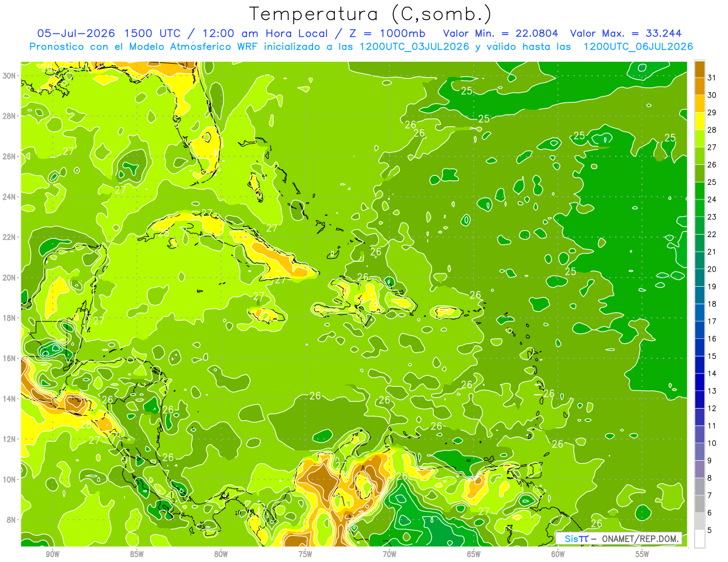Click latitude axis label 24N
The image size is (728, 562).
coord(10,197)
